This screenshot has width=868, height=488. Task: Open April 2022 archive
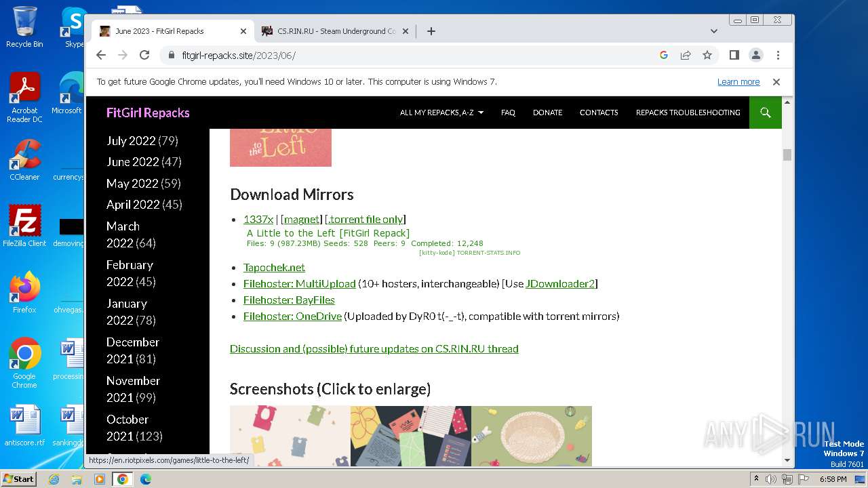click(133, 204)
